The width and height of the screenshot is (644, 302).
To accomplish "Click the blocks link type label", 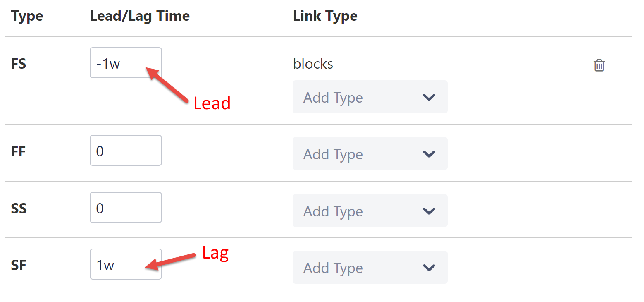I will (x=313, y=64).
